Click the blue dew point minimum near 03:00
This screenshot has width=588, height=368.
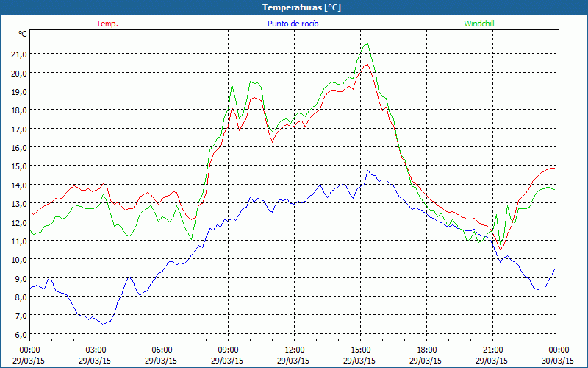point(104,324)
